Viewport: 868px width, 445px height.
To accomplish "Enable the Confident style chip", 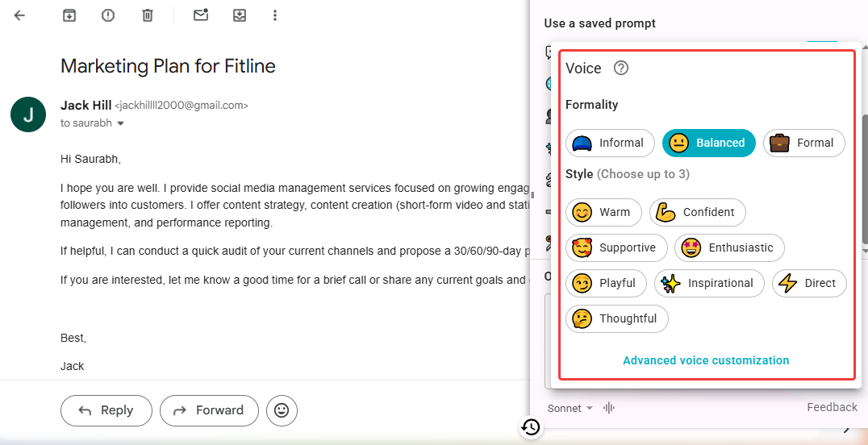I will pos(697,212).
